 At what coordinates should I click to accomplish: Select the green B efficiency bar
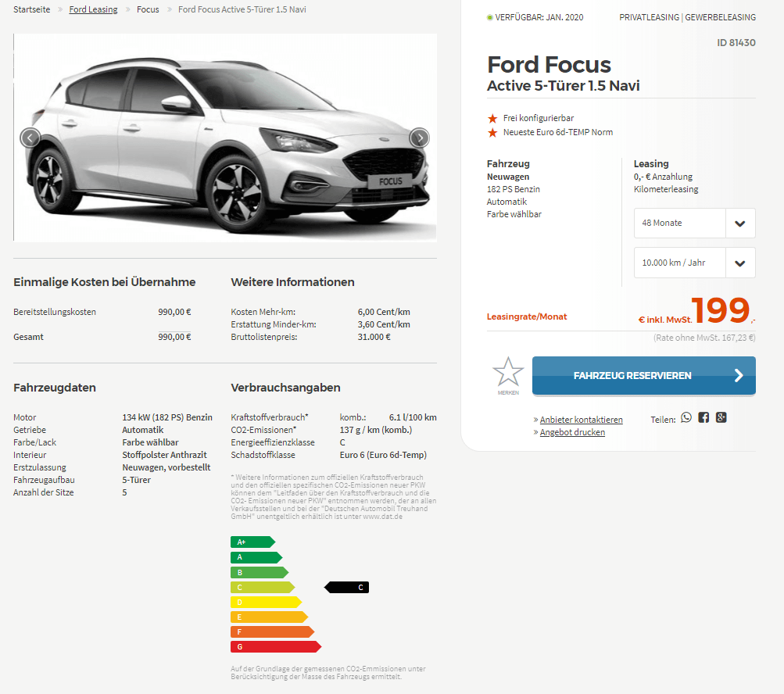pos(259,572)
